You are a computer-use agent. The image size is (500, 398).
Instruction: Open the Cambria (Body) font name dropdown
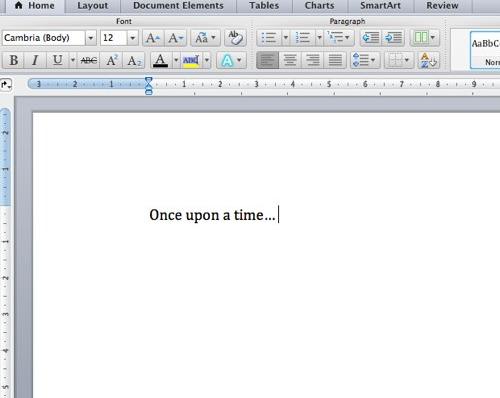click(91, 38)
